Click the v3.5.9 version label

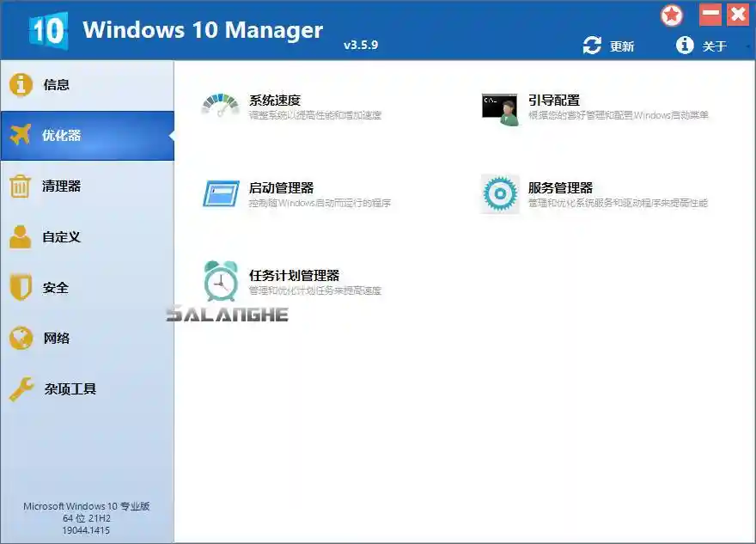pyautogui.click(x=361, y=44)
